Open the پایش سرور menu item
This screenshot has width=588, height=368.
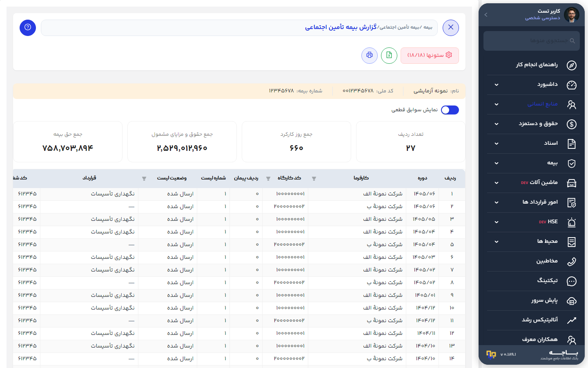pos(533,301)
